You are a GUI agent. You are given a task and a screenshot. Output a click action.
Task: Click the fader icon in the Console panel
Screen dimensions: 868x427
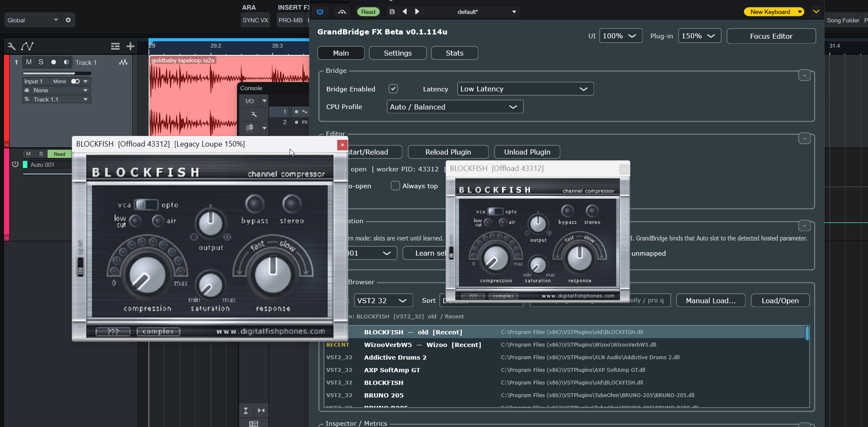(x=250, y=128)
